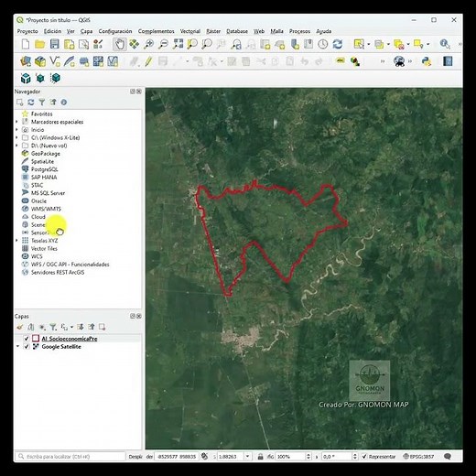The image size is (476, 476).
Task: Filter the Navegador browser panel
Action: [42, 103]
